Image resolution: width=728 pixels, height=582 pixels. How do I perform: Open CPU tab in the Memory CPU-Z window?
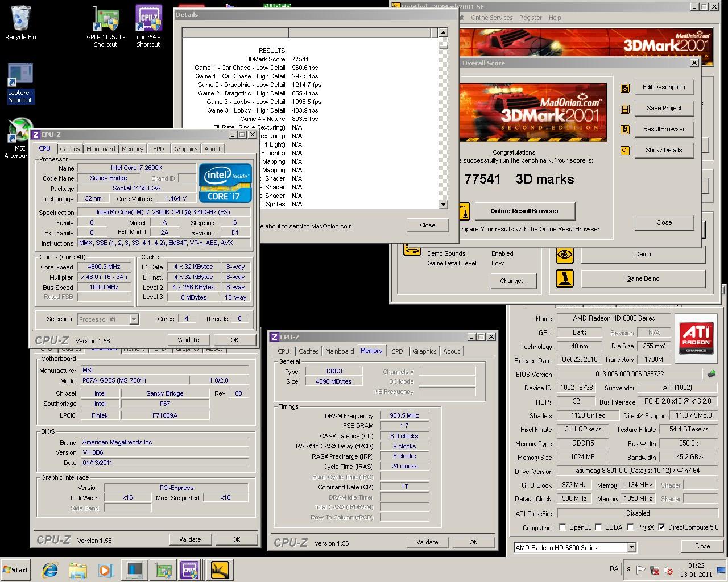pyautogui.click(x=284, y=351)
